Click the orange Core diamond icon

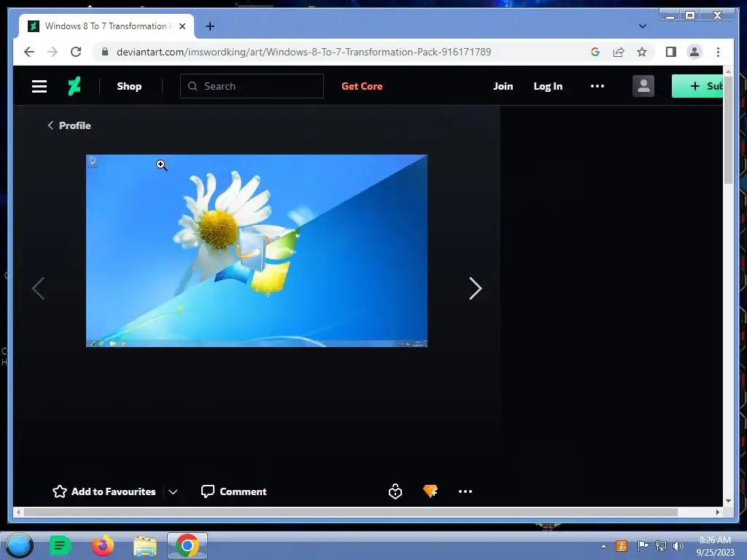[430, 491]
